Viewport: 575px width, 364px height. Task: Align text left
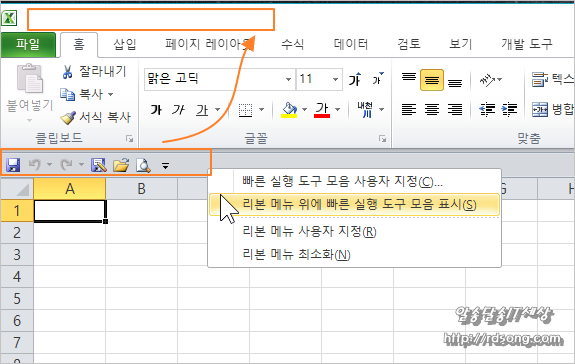409,110
